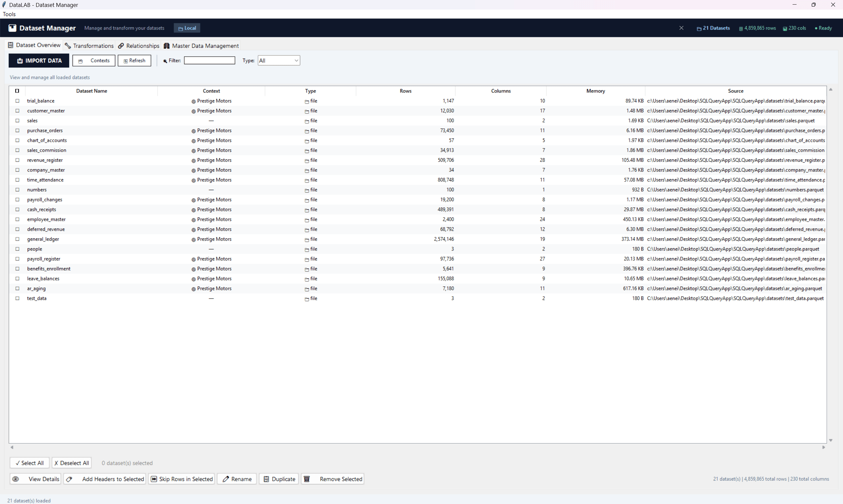Check the select-all header checkbox
Screen dimensions: 843x504
pyautogui.click(x=17, y=91)
